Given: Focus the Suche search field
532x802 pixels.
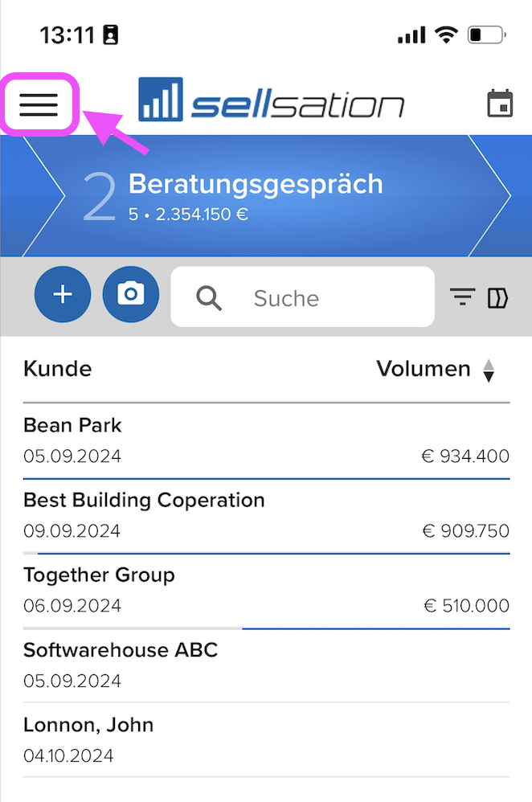Looking at the screenshot, I should [x=302, y=297].
